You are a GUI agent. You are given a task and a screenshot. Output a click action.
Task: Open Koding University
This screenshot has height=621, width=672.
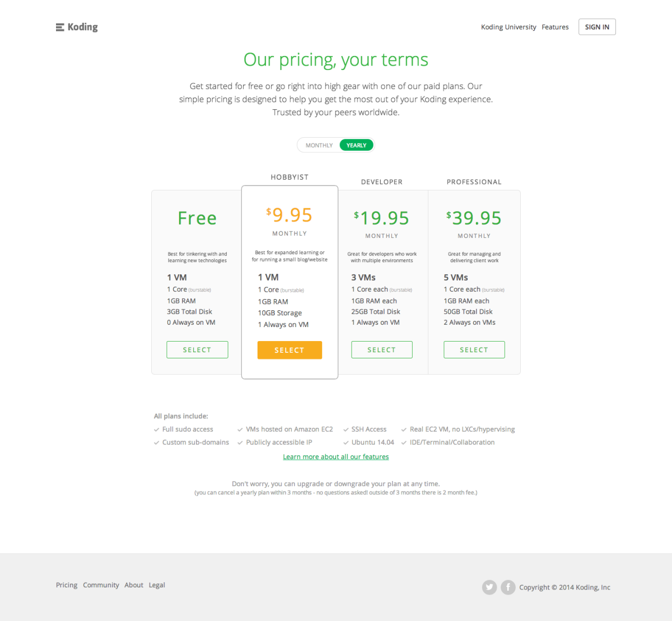(508, 26)
